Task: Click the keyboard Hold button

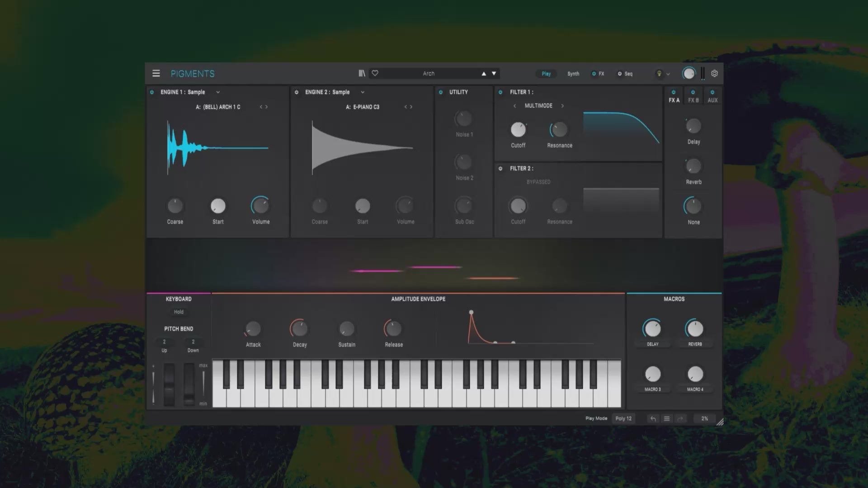Action: [x=179, y=312]
